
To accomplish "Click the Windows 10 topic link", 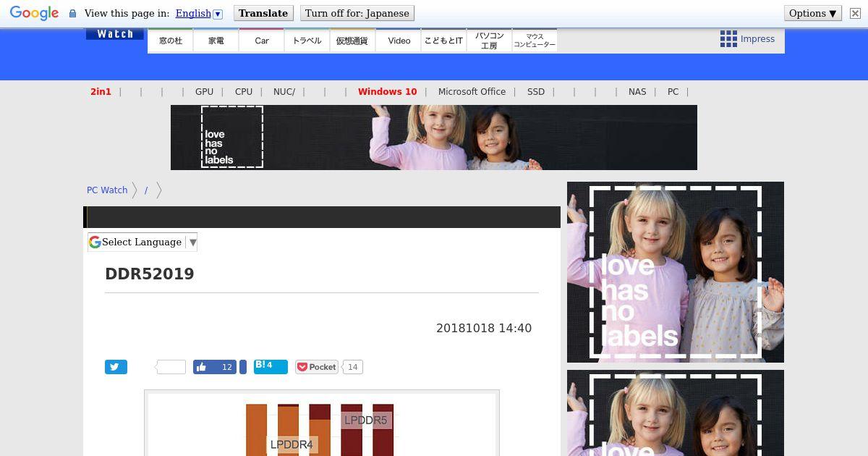I will pyautogui.click(x=387, y=92).
